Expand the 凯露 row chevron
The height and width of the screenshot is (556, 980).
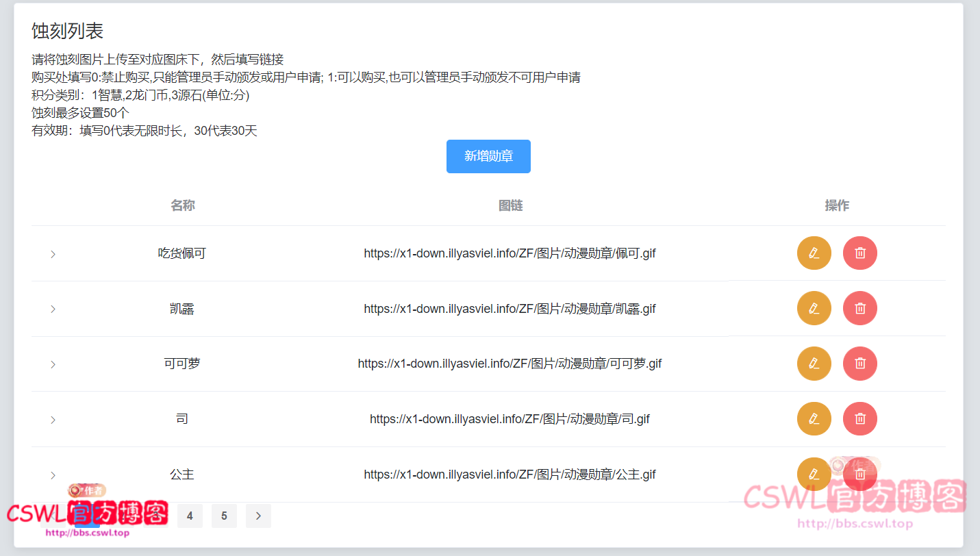tap(53, 308)
